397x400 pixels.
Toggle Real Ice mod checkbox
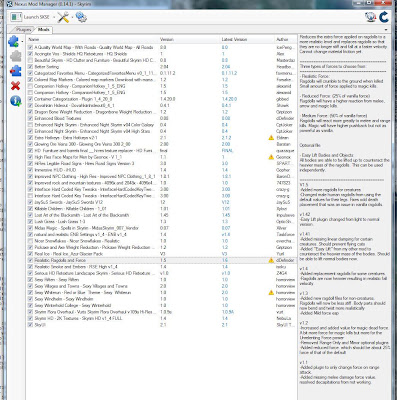click(x=31, y=254)
